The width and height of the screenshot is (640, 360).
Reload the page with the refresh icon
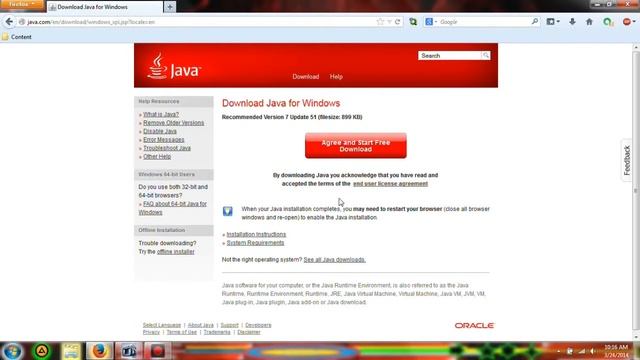397,22
